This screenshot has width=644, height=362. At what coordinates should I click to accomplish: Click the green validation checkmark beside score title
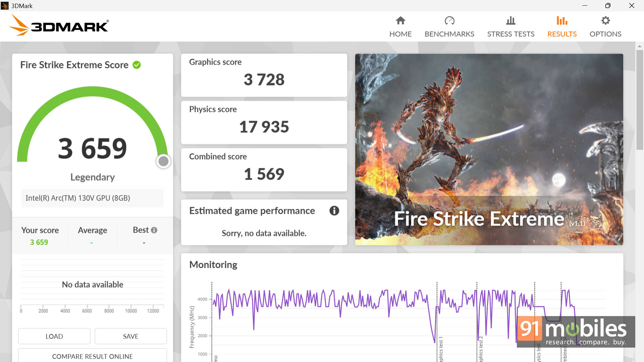(137, 65)
